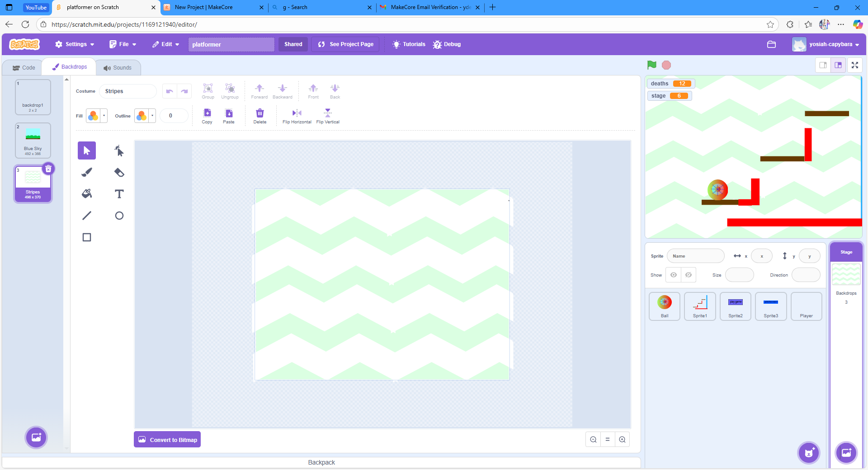Open the Edit menu
This screenshot has width=868, height=470.
click(x=166, y=44)
